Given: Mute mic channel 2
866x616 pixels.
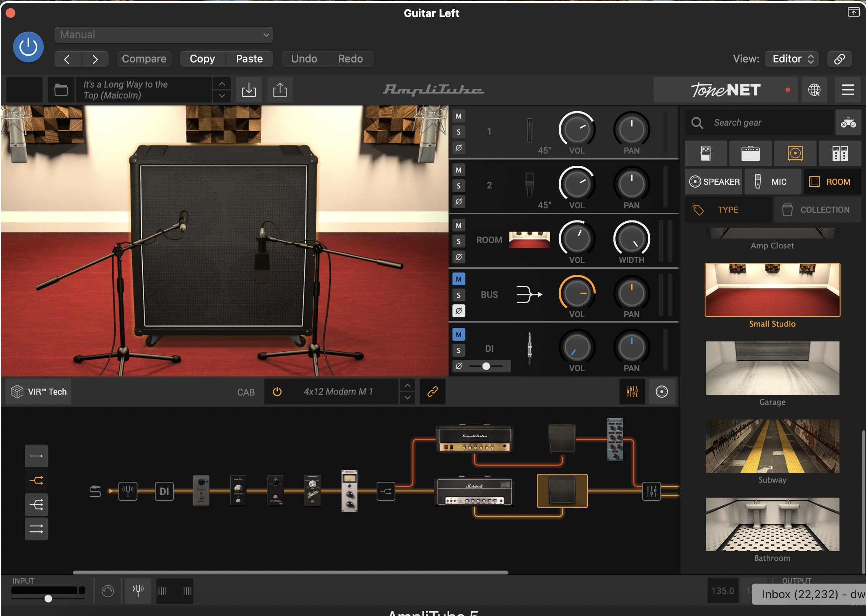Looking at the screenshot, I should point(459,170).
